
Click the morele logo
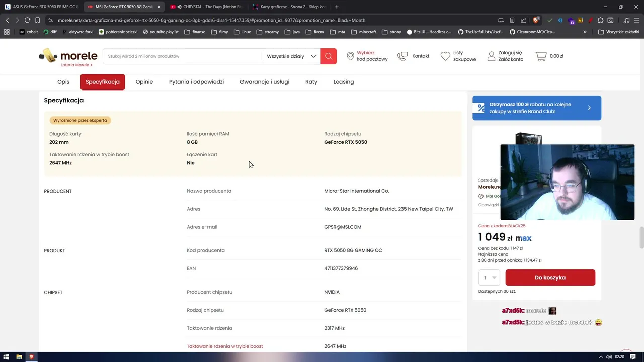point(68,56)
